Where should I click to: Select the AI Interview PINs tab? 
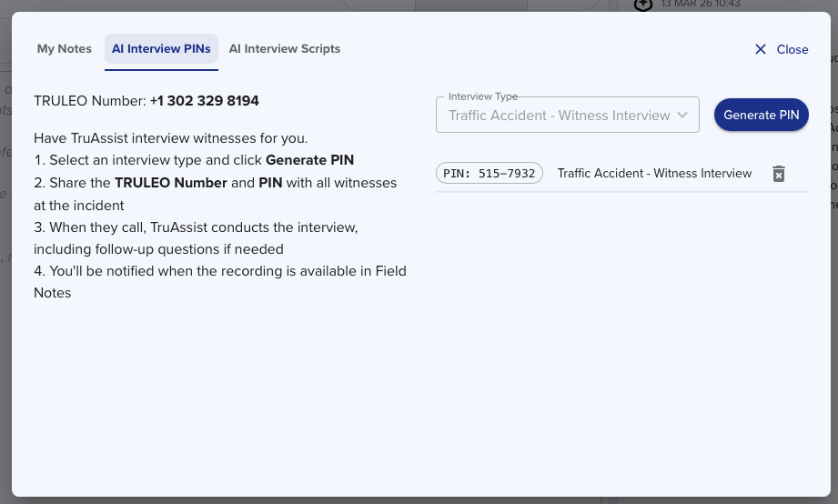tap(161, 49)
